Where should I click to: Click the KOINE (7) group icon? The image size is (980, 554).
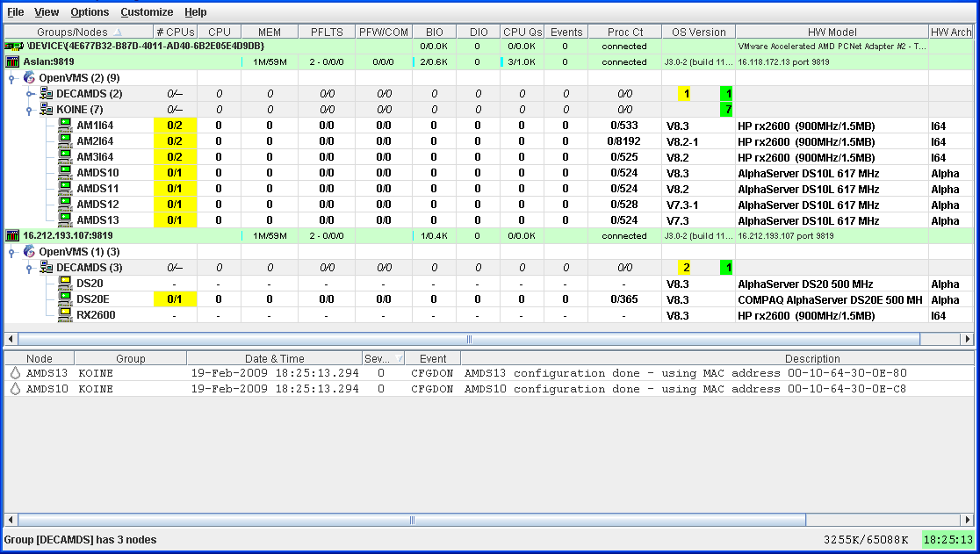click(47, 109)
